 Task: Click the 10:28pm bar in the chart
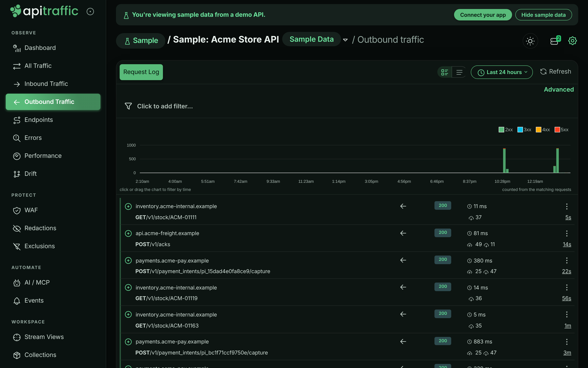click(504, 161)
